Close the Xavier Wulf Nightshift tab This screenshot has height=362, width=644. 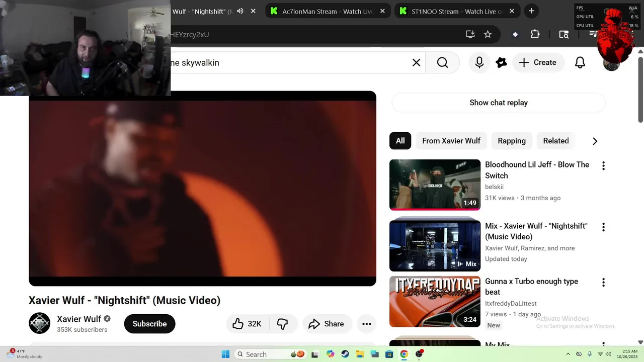tap(253, 11)
